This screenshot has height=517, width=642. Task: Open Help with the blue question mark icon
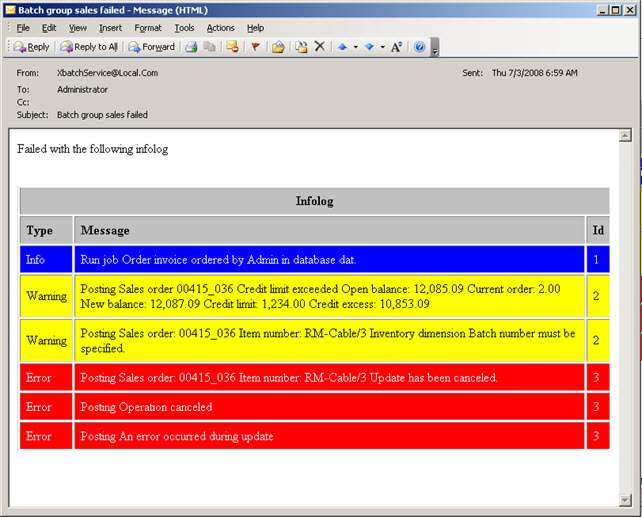419,47
